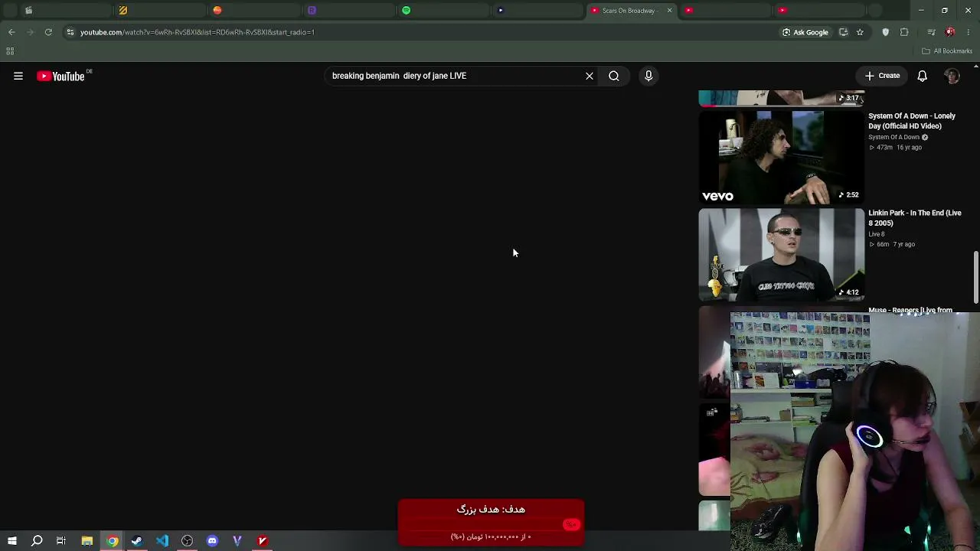Visit the System Of A Down channel

894,138
